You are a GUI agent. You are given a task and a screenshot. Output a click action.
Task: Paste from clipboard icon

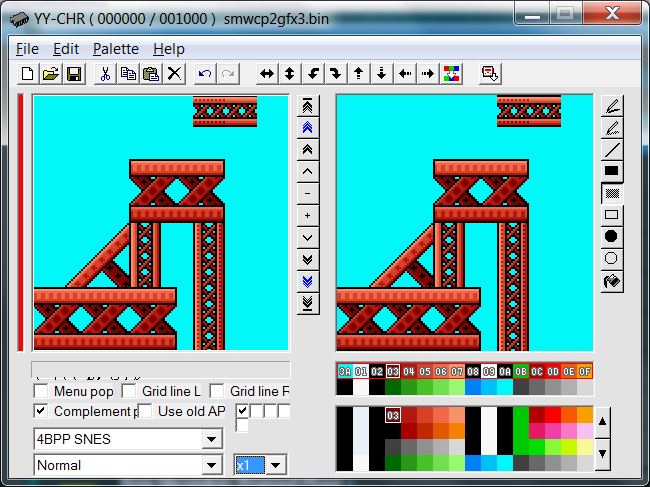point(151,74)
